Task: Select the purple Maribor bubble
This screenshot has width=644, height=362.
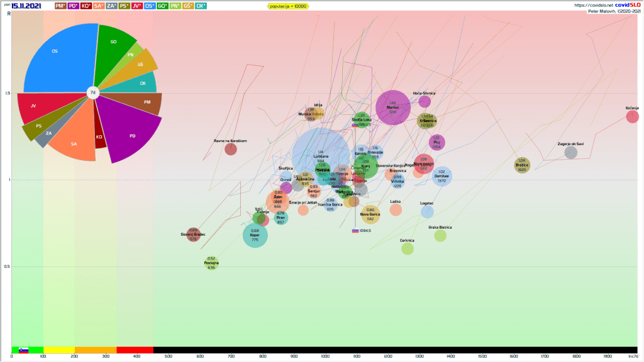Action: point(393,108)
